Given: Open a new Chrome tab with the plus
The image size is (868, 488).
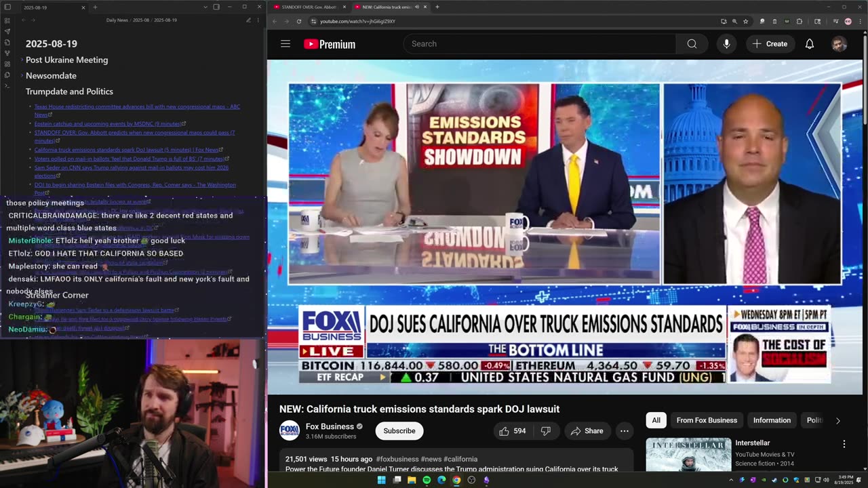Looking at the screenshot, I should [437, 7].
